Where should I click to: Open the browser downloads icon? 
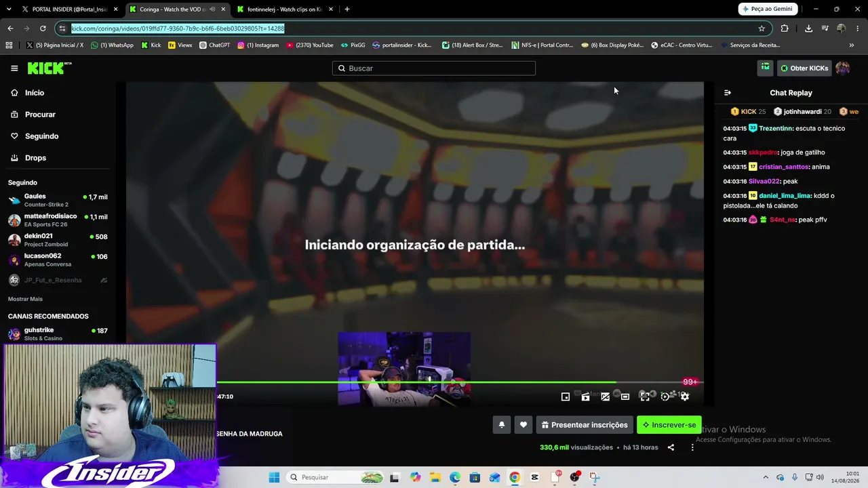coord(808,28)
